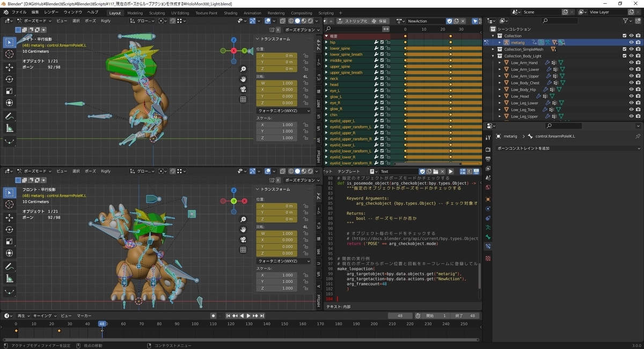Toggle fake user shield on NewAction
The width and height of the screenshot is (644, 349).
[450, 20]
